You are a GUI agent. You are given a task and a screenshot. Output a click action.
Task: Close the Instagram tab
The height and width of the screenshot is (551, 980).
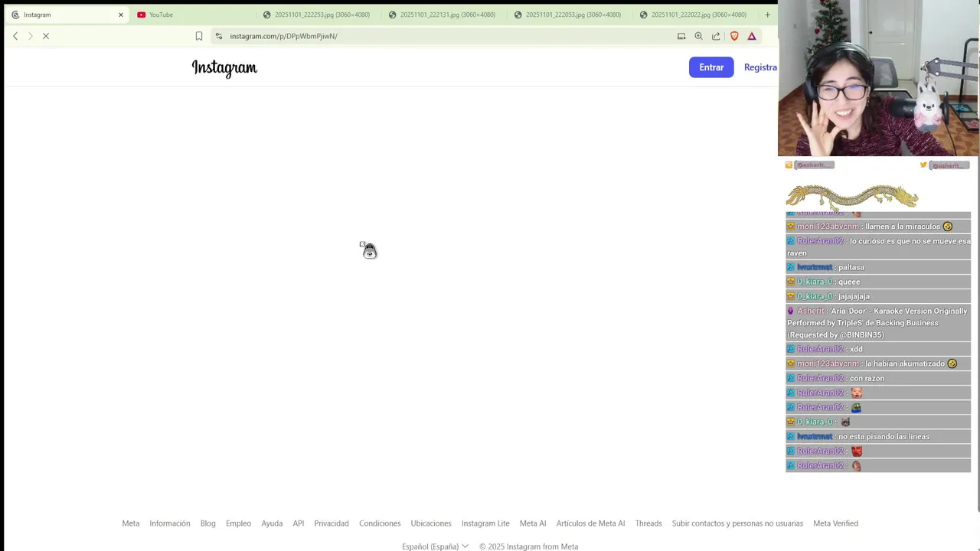click(120, 15)
